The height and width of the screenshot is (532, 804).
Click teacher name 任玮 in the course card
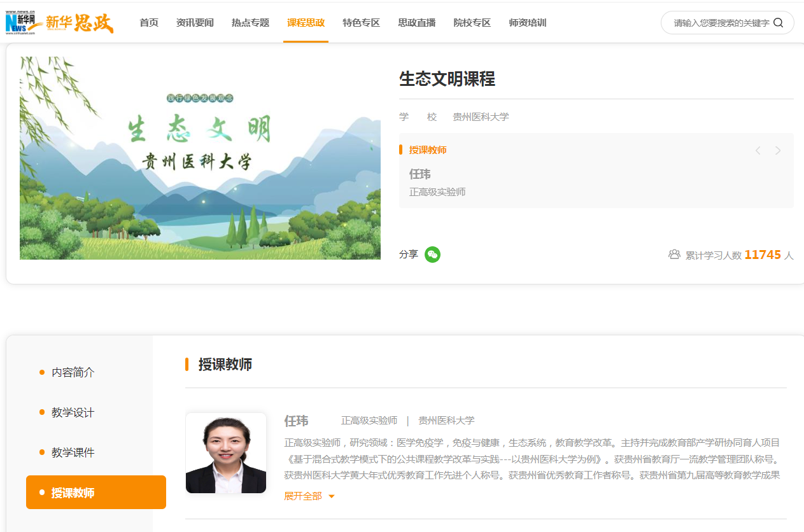point(420,174)
